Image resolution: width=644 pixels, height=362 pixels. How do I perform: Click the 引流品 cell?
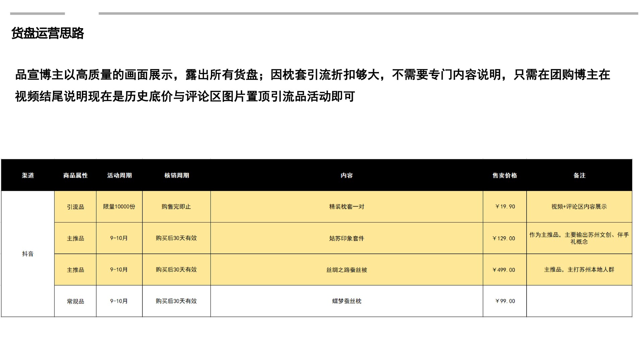75,207
